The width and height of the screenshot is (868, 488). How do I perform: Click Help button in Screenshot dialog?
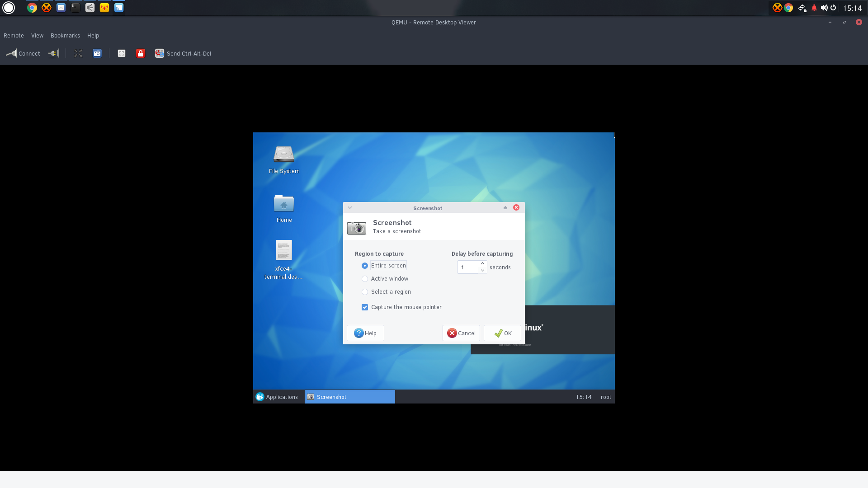tap(365, 333)
